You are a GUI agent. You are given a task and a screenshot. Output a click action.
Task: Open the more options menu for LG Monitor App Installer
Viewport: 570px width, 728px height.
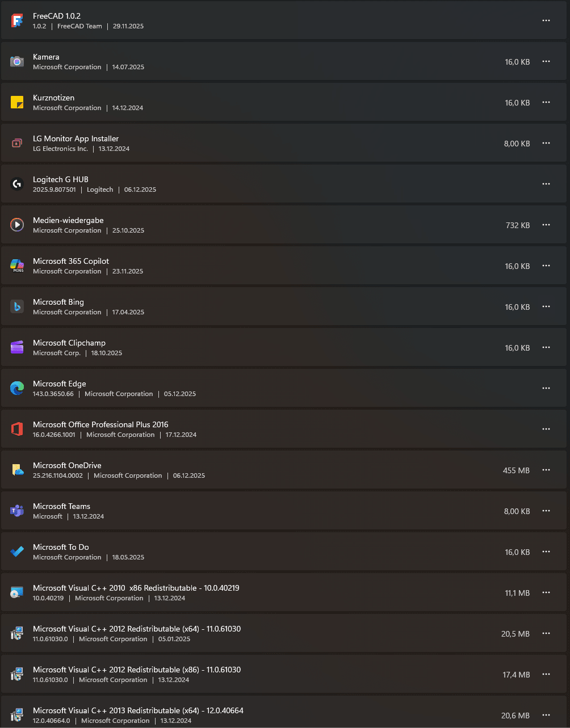[546, 143]
